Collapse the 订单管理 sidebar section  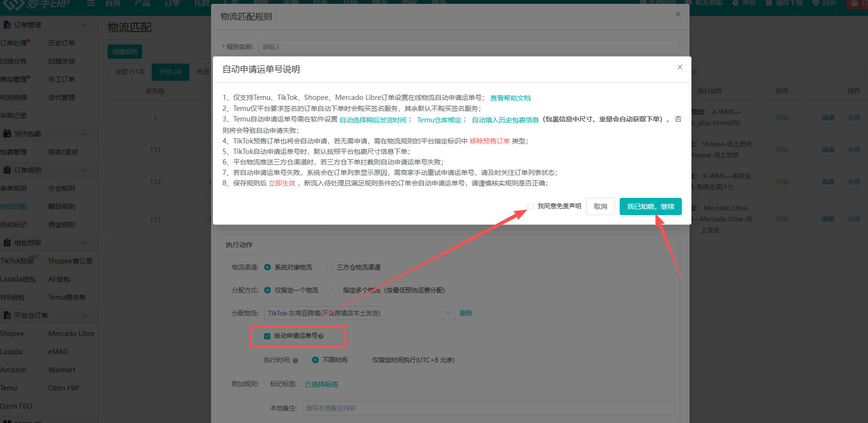tap(85, 25)
